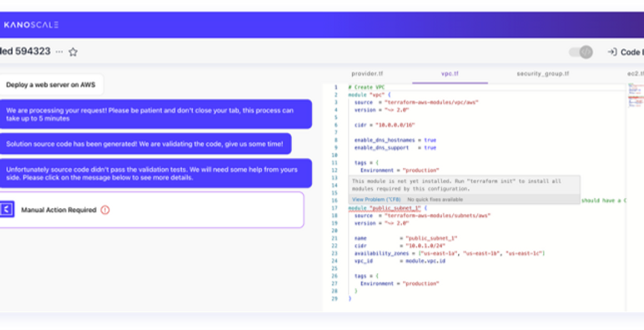Click the 'Deploy a web server on AWS' message
The width and height of the screenshot is (644, 330).
coord(51,84)
